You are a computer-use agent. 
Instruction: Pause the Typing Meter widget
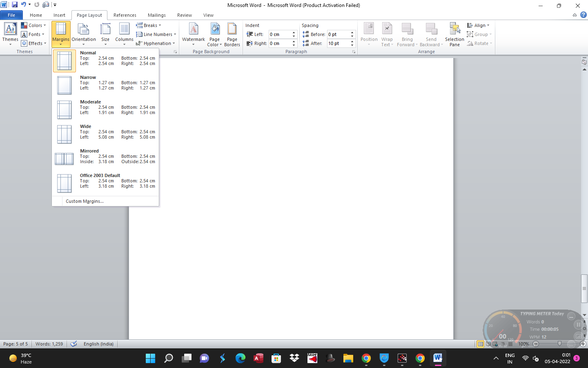578,325
